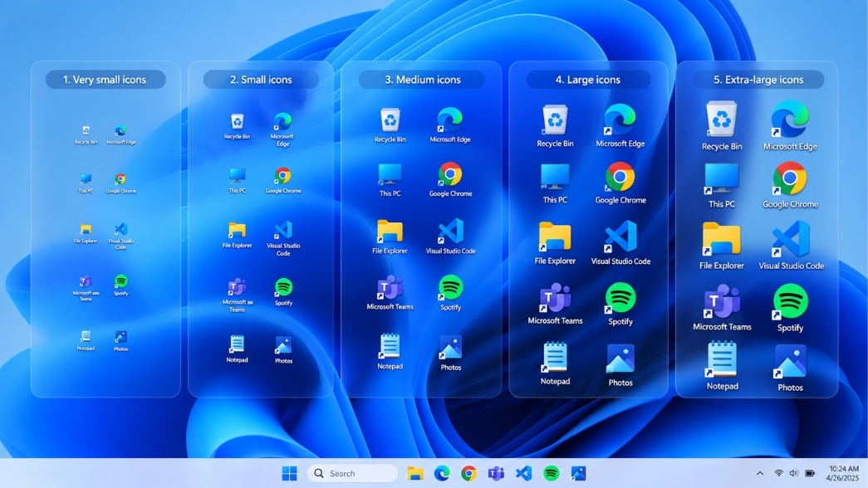Open Wi-Fi network settings in the tray
The width and height of the screenshot is (868, 488).
coord(779,474)
